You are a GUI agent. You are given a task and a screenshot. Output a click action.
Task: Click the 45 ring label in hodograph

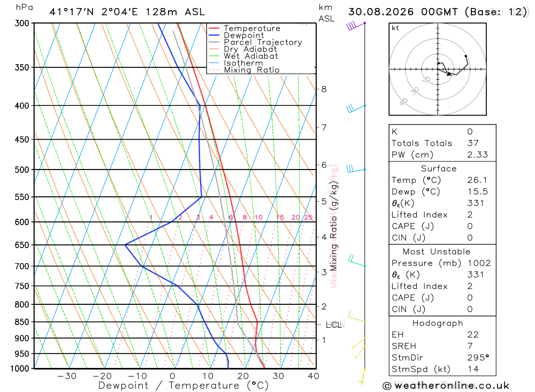pyautogui.click(x=403, y=102)
